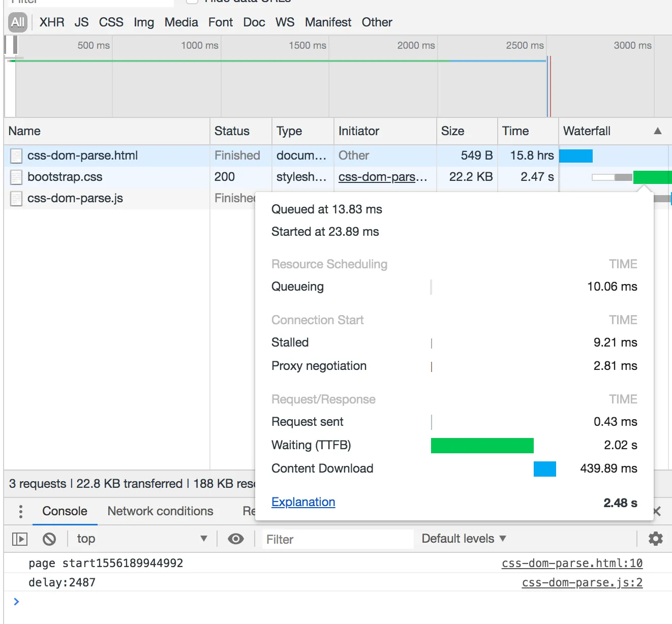The image size is (672, 624).
Task: Focus the console Filter input field
Action: [x=338, y=539]
